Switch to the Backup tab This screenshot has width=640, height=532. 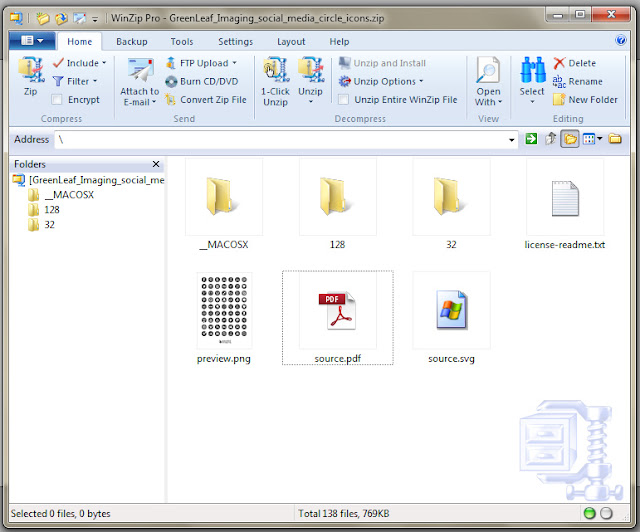coord(131,42)
